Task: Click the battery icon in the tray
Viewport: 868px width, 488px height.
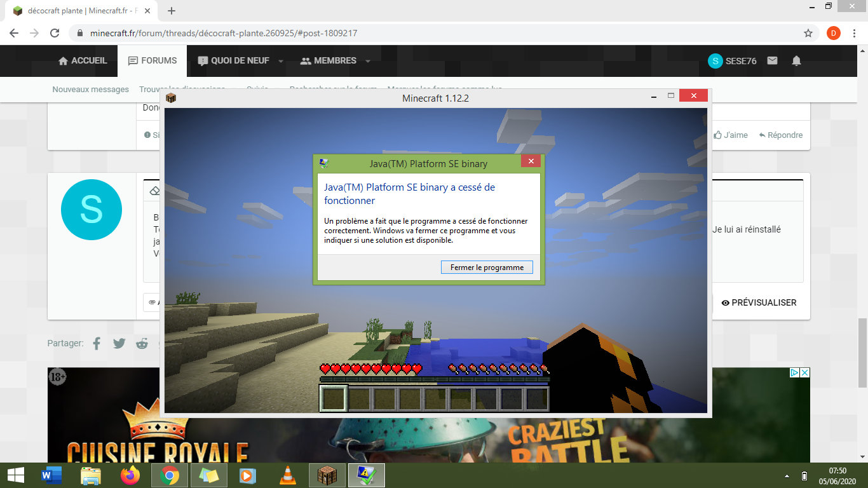Action: pyautogui.click(x=804, y=476)
